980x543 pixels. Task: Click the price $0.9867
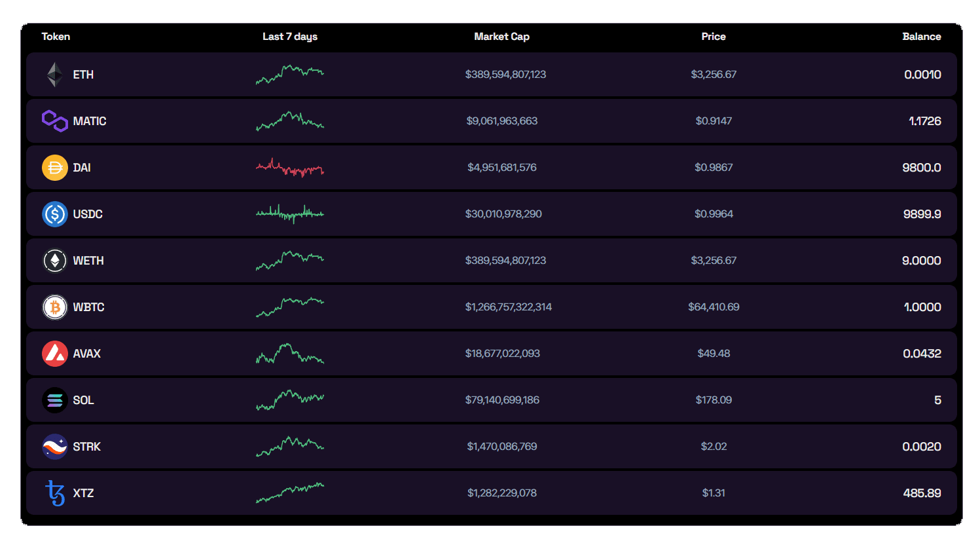point(714,168)
